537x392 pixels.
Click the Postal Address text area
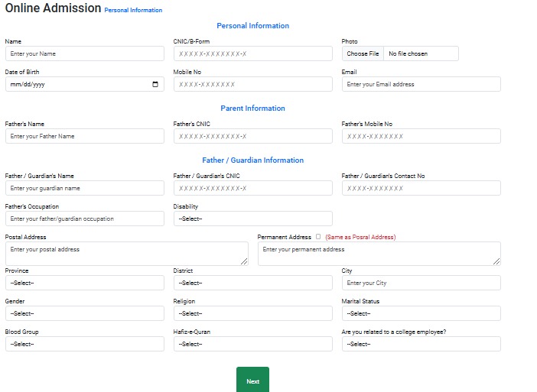pyautogui.click(x=126, y=253)
